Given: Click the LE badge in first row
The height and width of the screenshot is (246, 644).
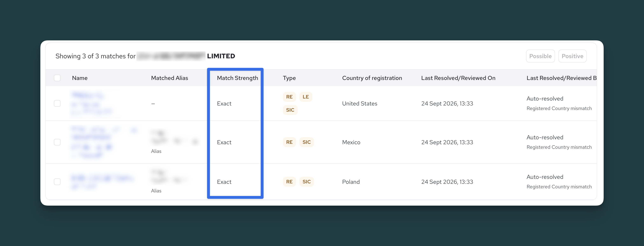Looking at the screenshot, I should click(x=306, y=97).
